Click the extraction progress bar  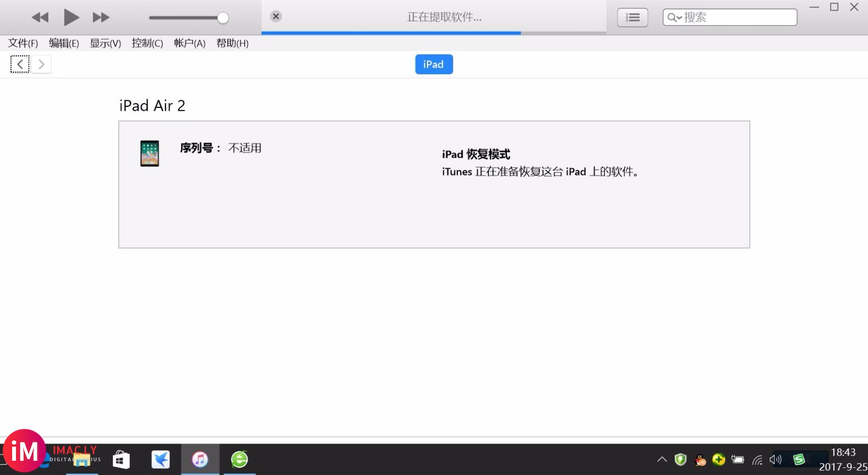pyautogui.click(x=433, y=33)
